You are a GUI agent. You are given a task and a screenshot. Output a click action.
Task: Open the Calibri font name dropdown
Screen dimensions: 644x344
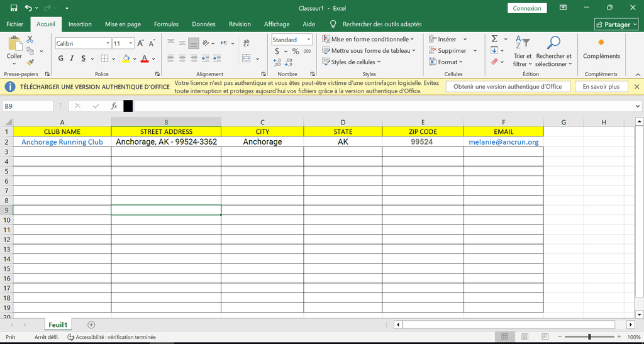click(x=106, y=43)
